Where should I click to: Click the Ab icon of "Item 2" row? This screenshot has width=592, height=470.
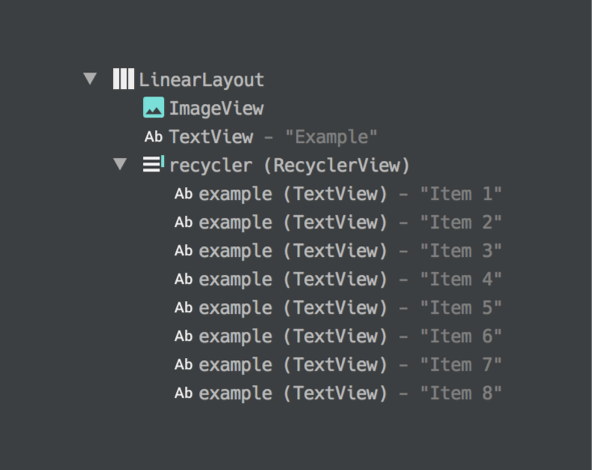click(x=183, y=222)
